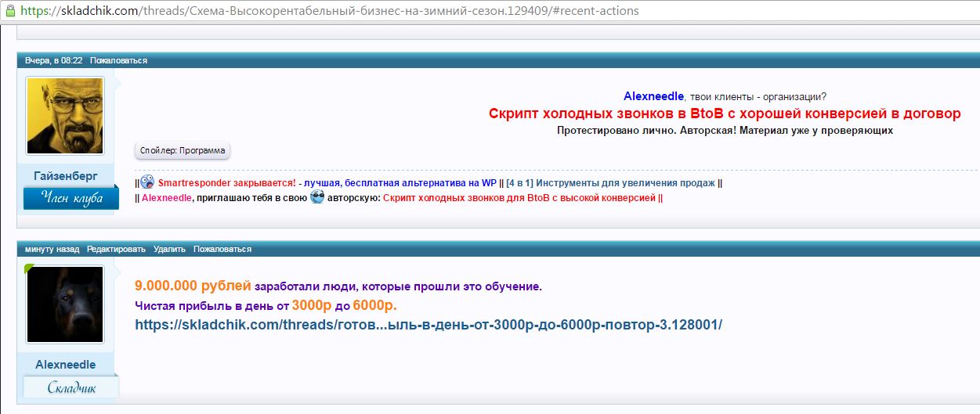Click 'Редактировать' on the Alexneedle post
This screenshot has width=980, height=414.
pyautogui.click(x=116, y=249)
